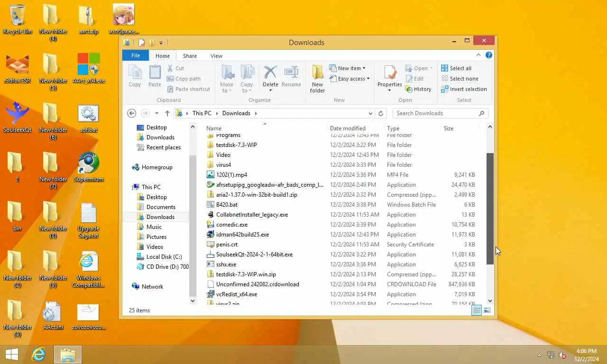This screenshot has width=607, height=364.
Task: Switch to the Share ribbon tab
Action: coord(190,55)
